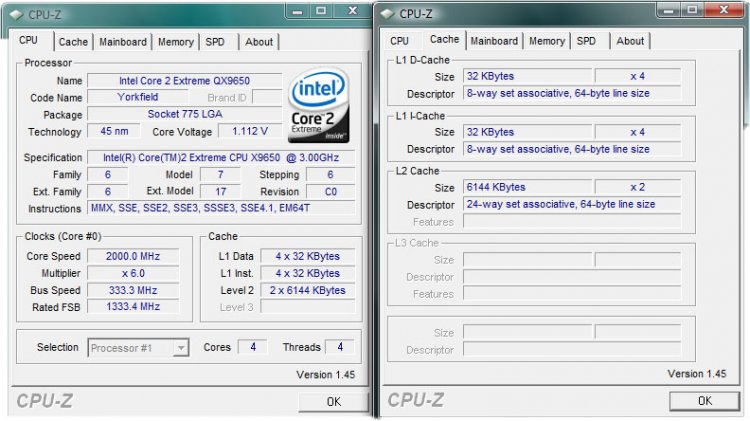
Task: Click Revision value 'C0'
Action: pos(331,192)
